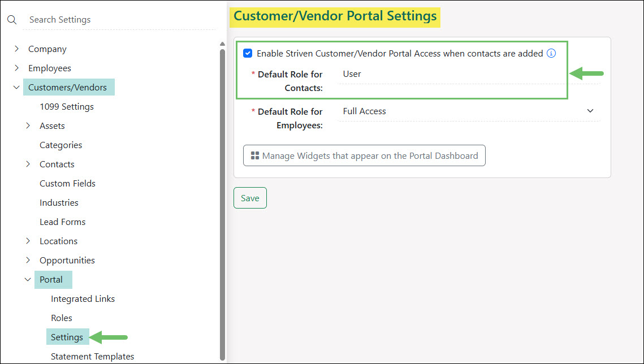Click the widgets grid icon
Image resolution: width=644 pixels, height=364 pixels.
[255, 156]
